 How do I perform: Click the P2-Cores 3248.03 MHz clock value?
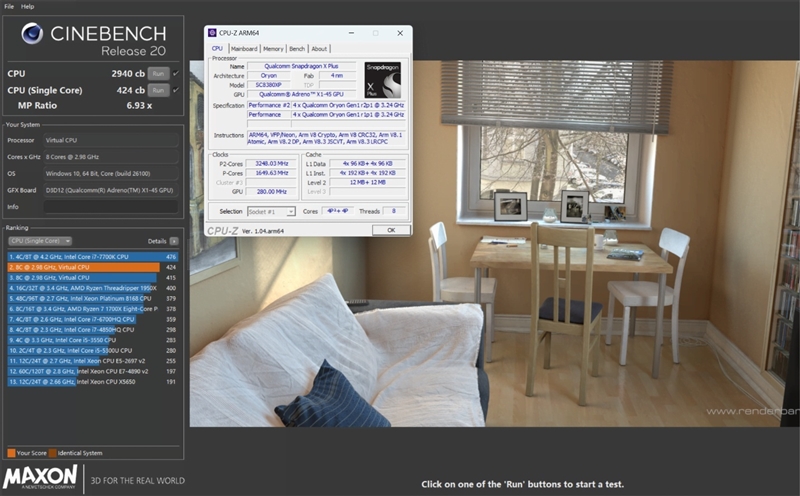pos(271,164)
